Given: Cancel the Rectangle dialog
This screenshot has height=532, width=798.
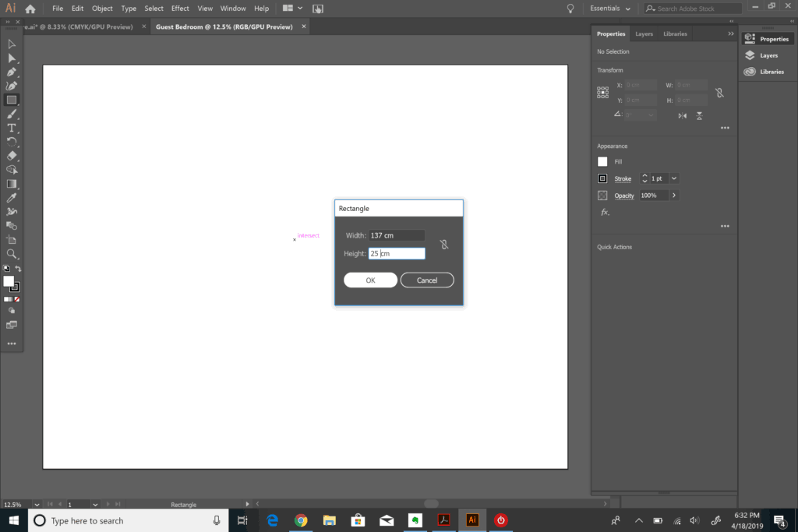Looking at the screenshot, I should (x=427, y=280).
